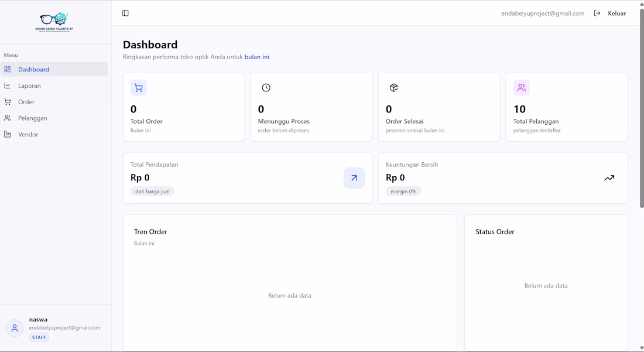This screenshot has height=352, width=644.
Task: Click the "Total Order" label
Action: (146, 121)
